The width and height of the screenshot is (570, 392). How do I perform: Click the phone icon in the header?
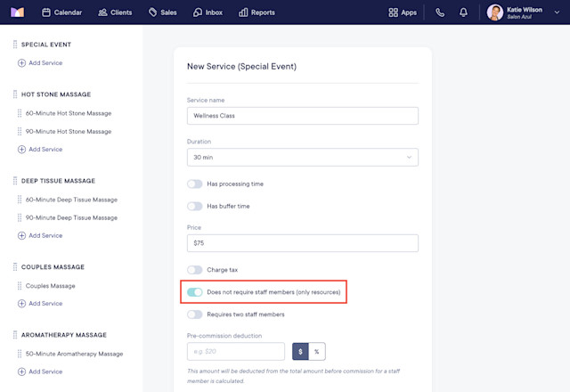click(x=440, y=12)
